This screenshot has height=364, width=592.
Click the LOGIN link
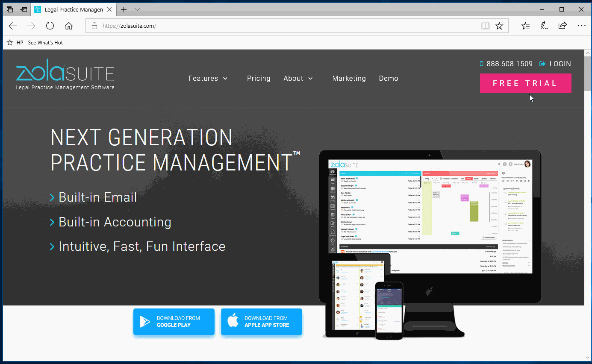click(555, 64)
